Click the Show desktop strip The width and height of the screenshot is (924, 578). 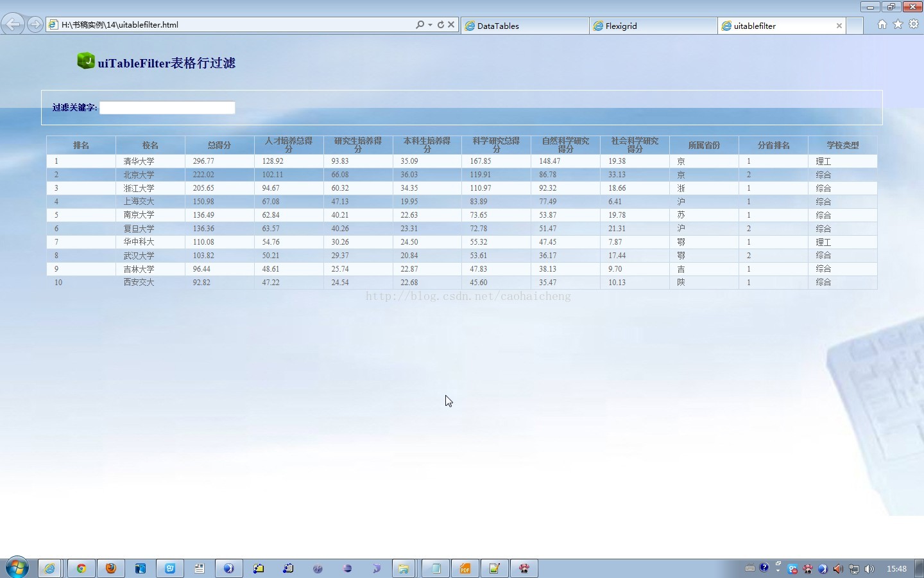pyautogui.click(x=920, y=568)
